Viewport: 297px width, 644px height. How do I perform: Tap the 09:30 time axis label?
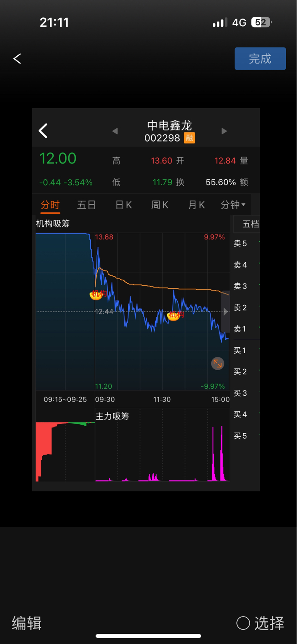click(105, 399)
